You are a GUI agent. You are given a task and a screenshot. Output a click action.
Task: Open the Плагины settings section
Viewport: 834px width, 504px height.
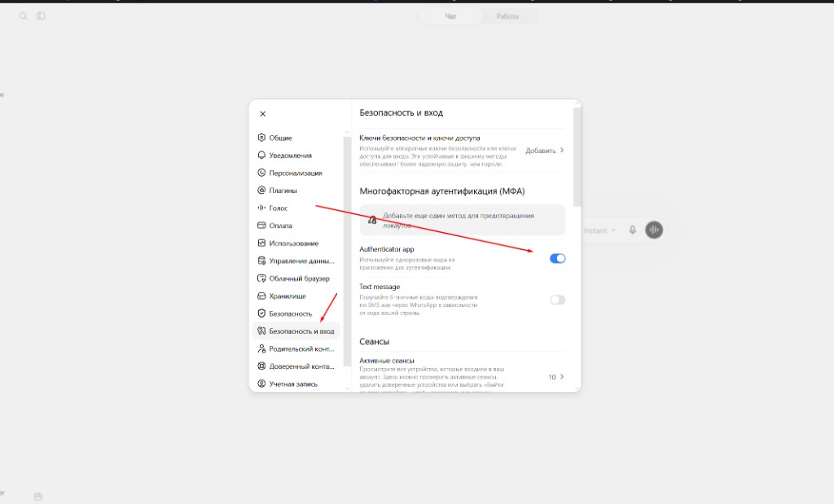coord(296,191)
